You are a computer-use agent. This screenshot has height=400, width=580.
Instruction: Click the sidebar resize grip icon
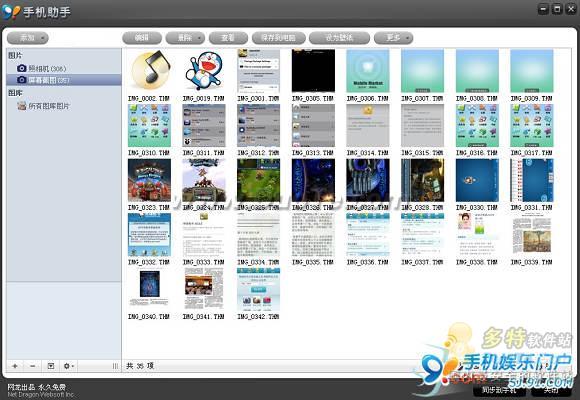tap(115, 366)
